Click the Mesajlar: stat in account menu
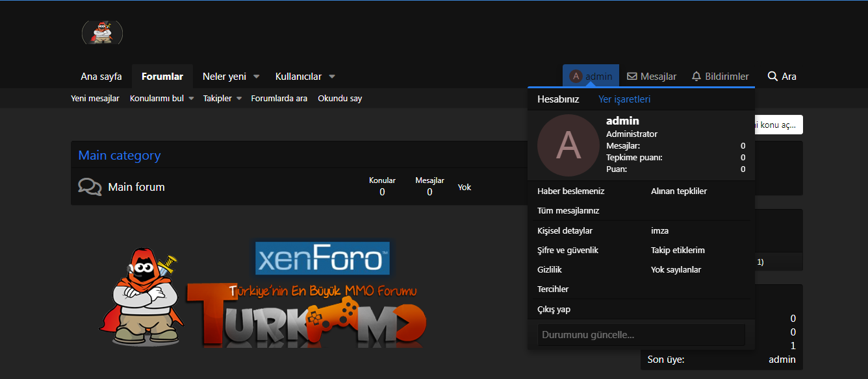Image resolution: width=868 pixels, height=379 pixels. [x=623, y=146]
